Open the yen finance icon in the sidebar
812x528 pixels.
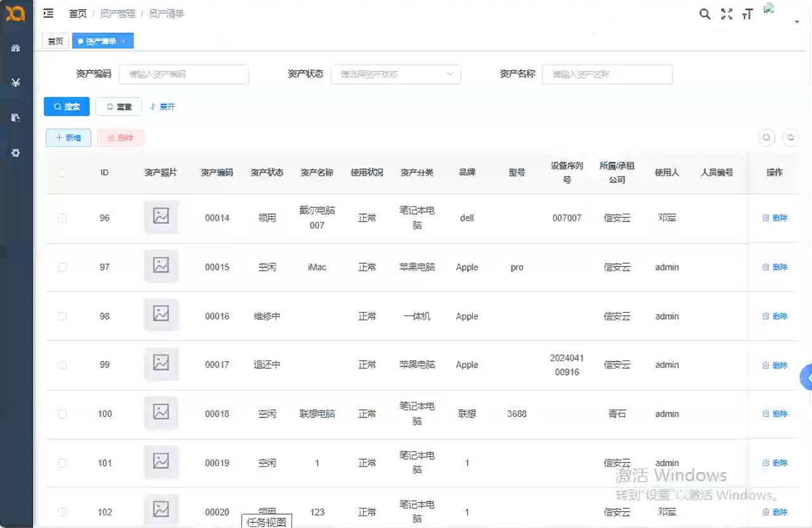tap(16, 82)
